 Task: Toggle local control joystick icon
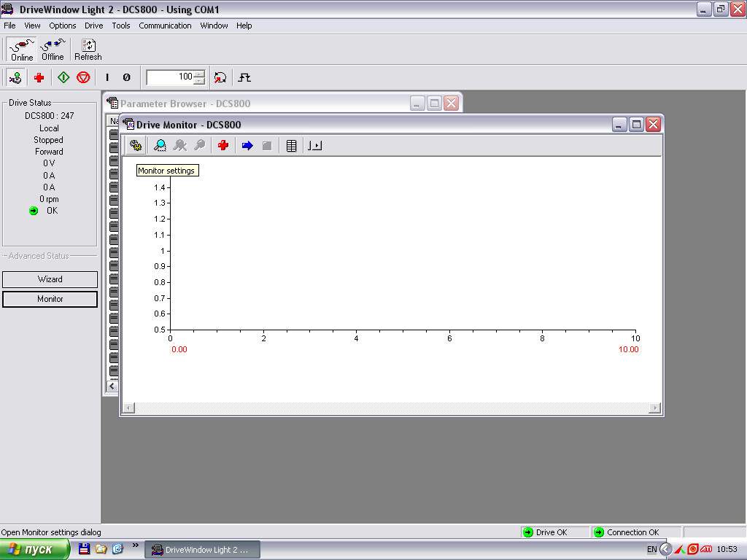(16, 77)
